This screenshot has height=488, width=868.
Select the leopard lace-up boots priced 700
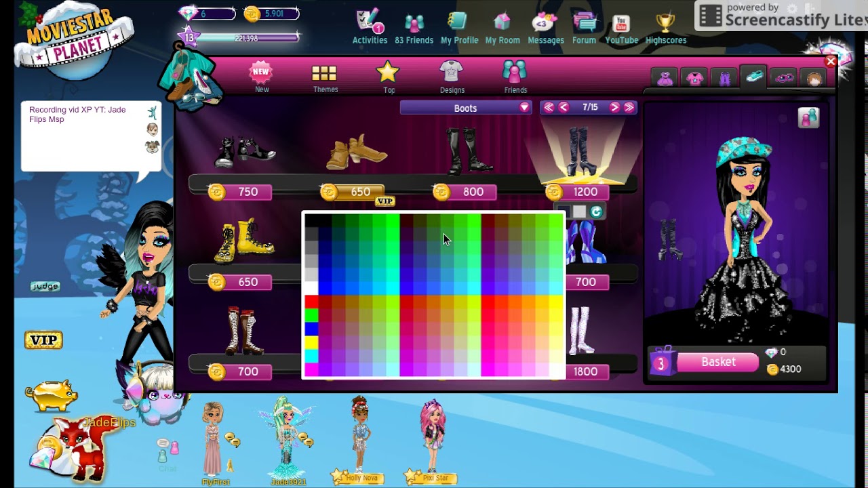tap(244, 332)
